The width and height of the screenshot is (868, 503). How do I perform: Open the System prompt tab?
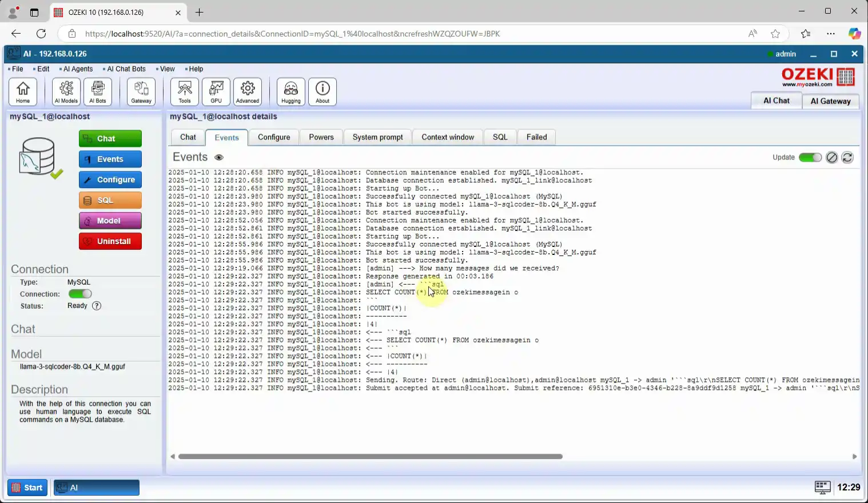pos(377,137)
